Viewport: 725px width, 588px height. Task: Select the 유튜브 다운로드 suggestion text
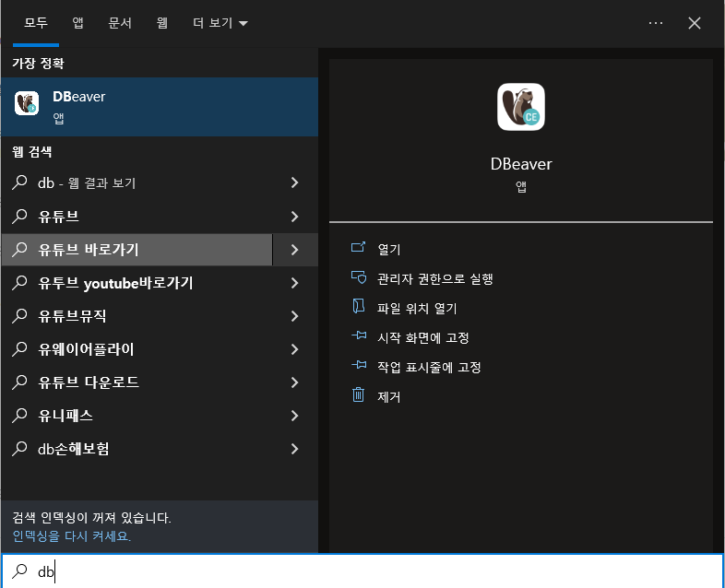pyautogui.click(x=89, y=382)
